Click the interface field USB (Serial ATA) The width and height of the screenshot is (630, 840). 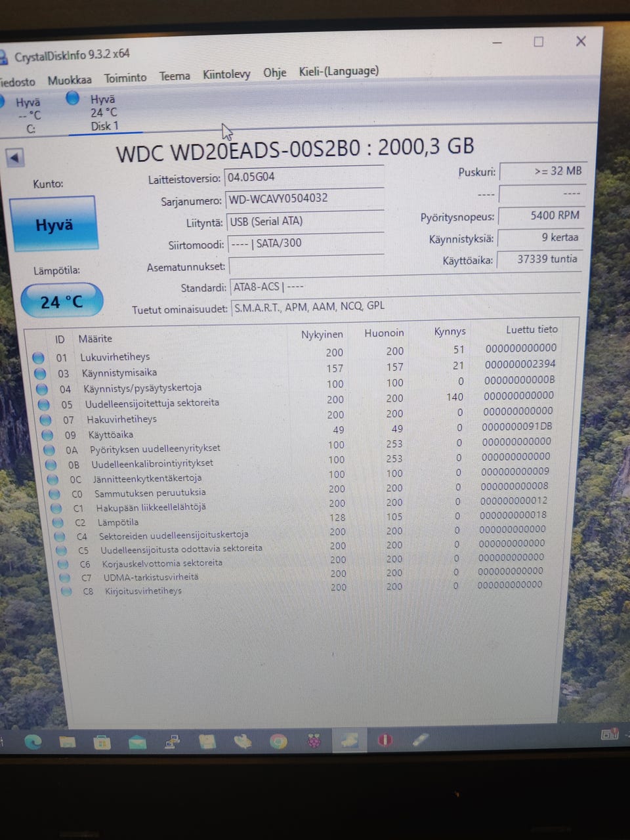304,221
